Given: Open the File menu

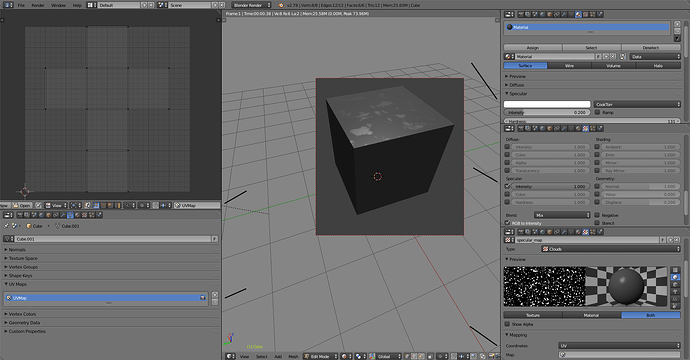Looking at the screenshot, I should [21, 5].
